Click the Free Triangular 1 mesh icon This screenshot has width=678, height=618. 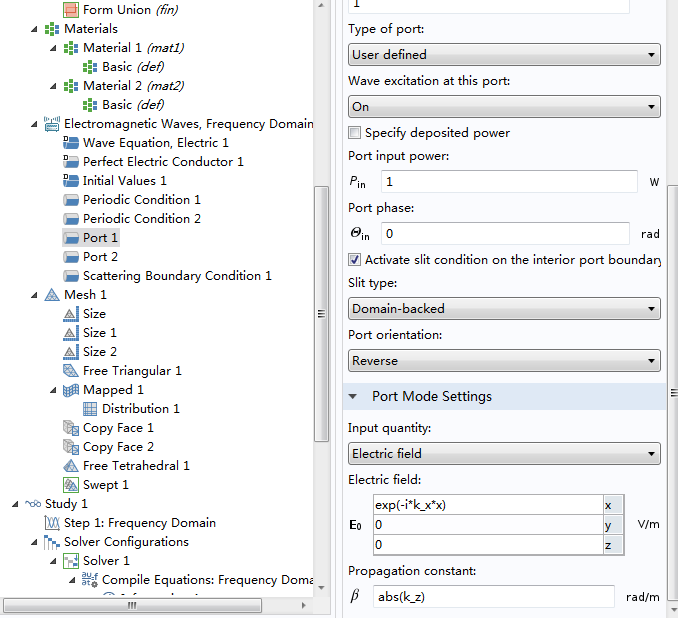coord(70,371)
